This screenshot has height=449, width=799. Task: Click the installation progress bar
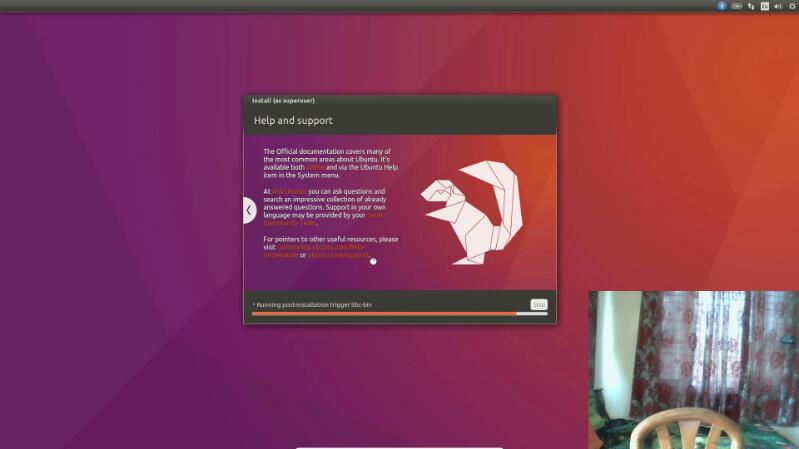[x=400, y=314]
